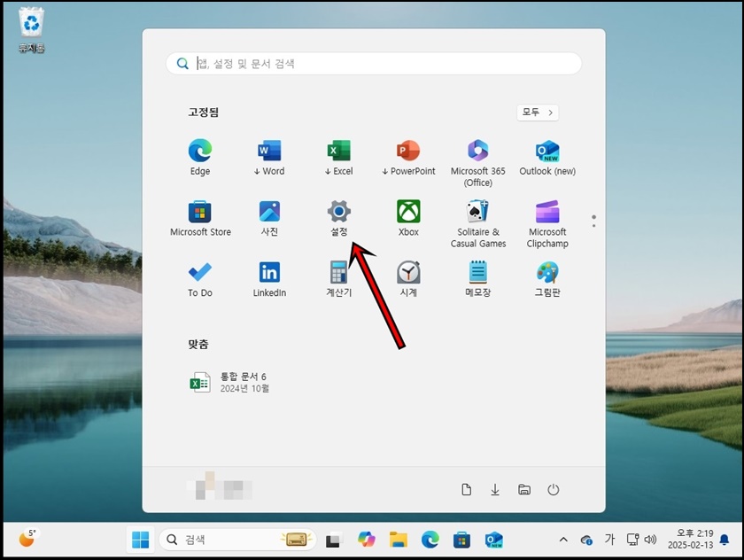Click the Start menu search field

[374, 64]
